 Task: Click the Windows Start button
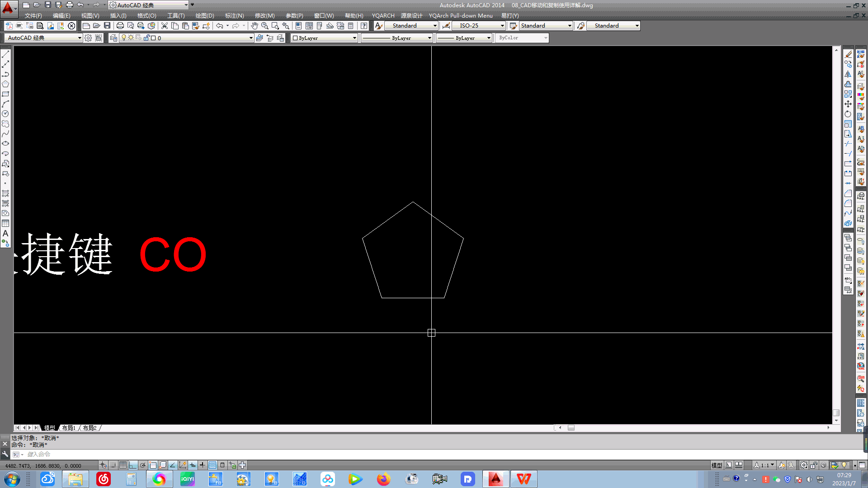point(12,479)
